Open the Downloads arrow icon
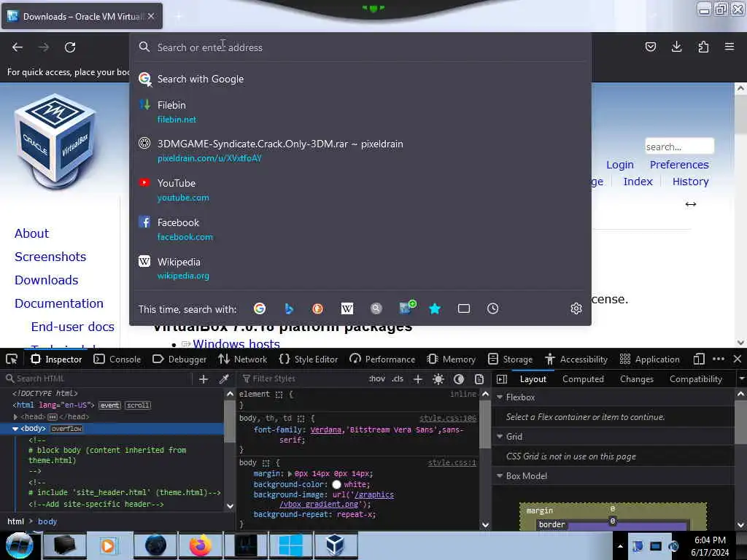 pos(676,47)
